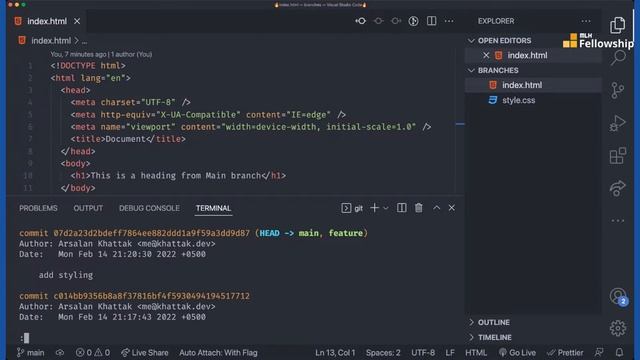Maximize the panel with the up chevron
The height and width of the screenshot is (360, 640).
pyautogui.click(x=436, y=208)
